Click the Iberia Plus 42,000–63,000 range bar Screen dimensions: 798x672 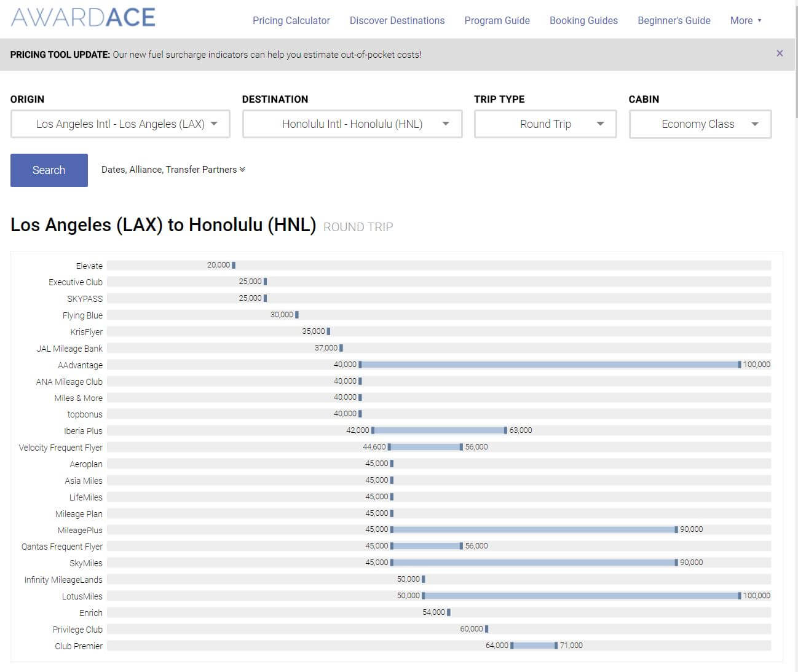pos(439,430)
